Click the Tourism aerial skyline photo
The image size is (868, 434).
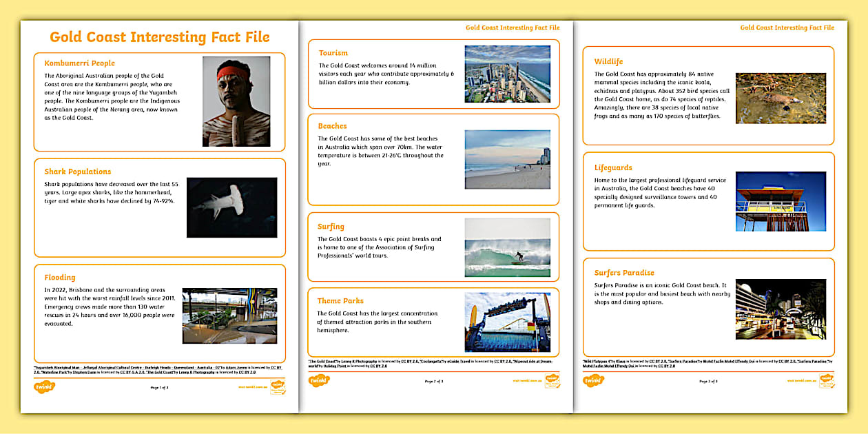[x=508, y=74]
